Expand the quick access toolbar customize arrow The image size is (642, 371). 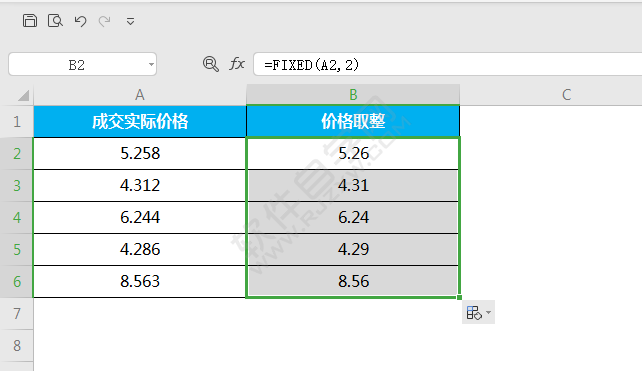(130, 21)
